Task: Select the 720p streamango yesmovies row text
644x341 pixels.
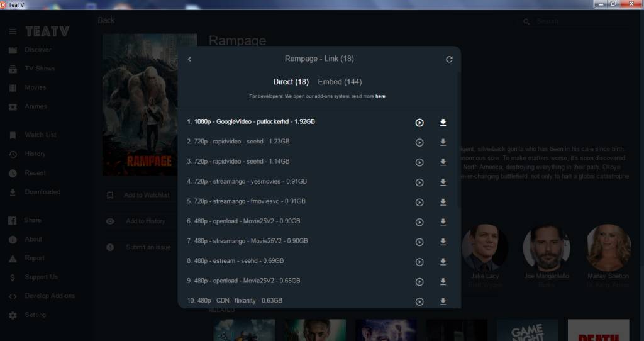Action: (x=247, y=181)
